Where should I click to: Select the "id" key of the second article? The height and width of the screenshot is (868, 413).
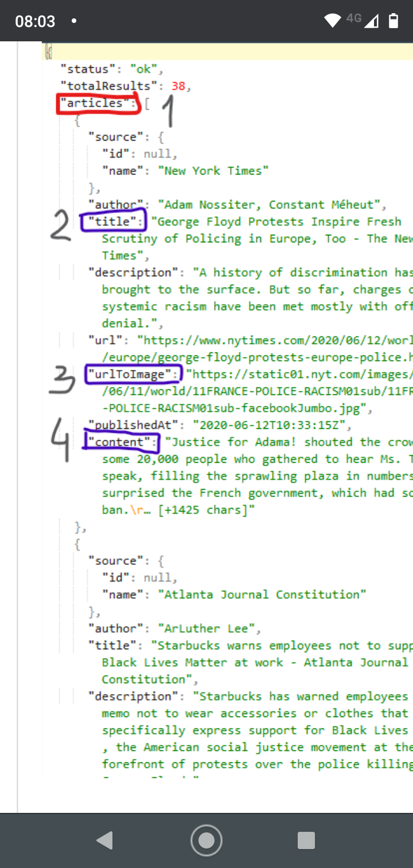[115, 578]
